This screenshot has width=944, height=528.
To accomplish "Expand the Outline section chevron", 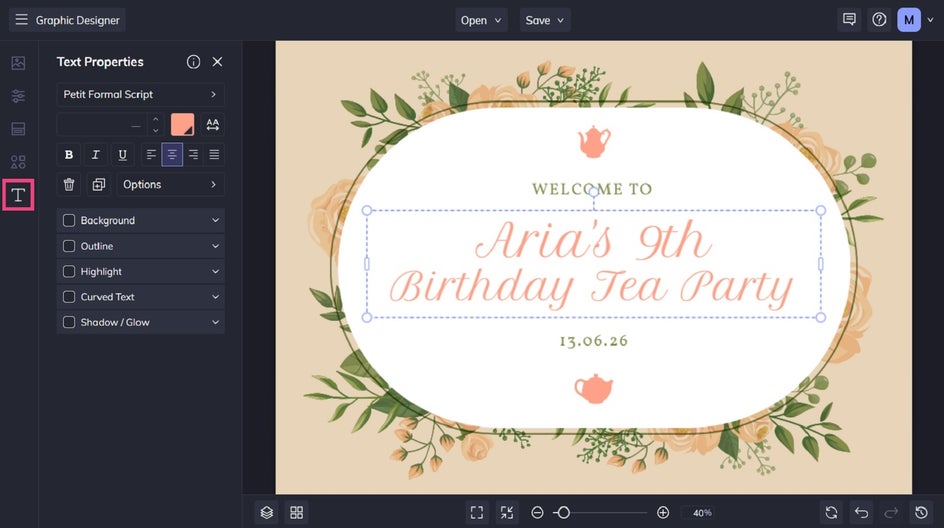I will coord(215,246).
